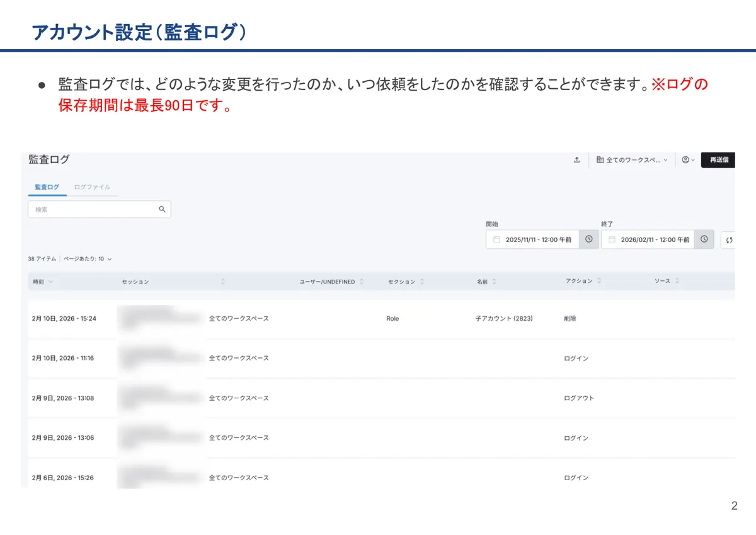Sort by the セクション column header

click(406, 282)
